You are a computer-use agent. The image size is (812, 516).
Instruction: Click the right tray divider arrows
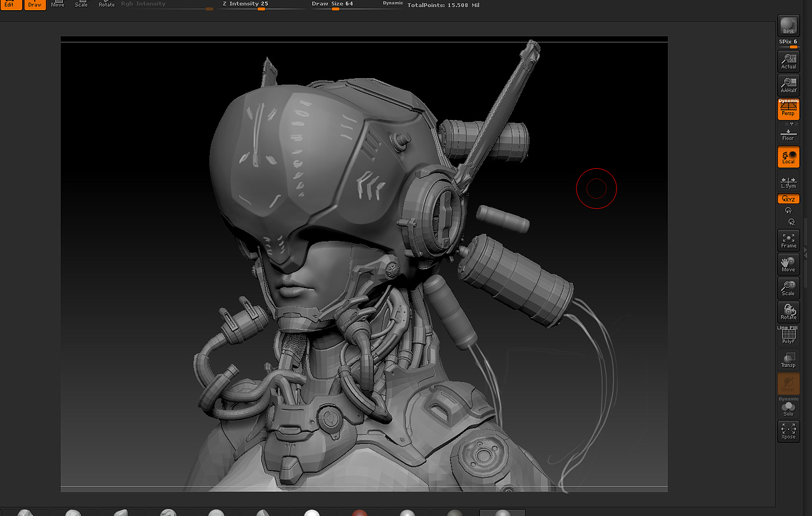[805, 253]
